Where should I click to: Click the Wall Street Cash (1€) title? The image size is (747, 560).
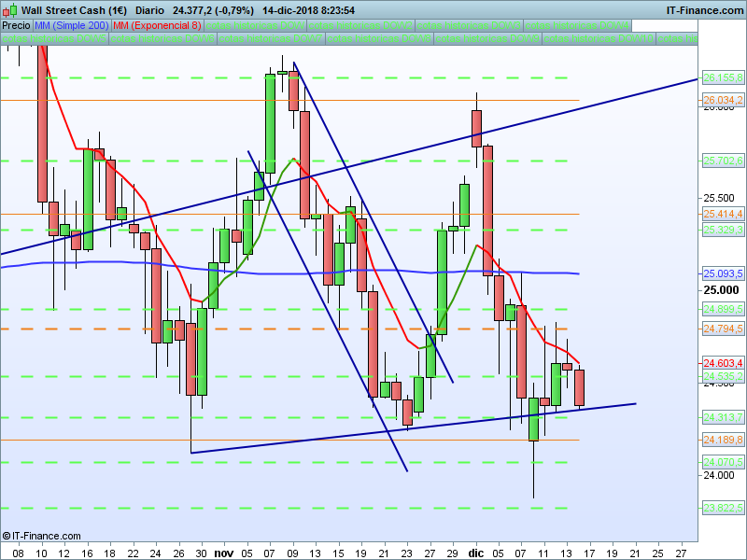(74, 10)
